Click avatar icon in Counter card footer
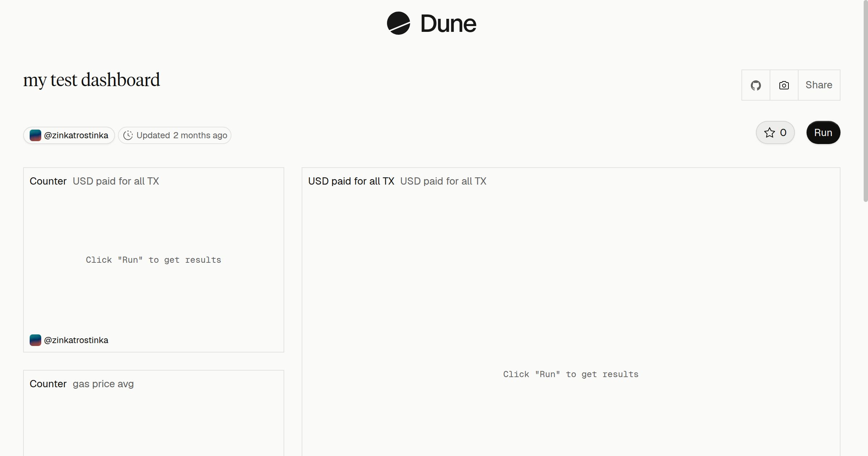This screenshot has width=868, height=456. [35, 340]
